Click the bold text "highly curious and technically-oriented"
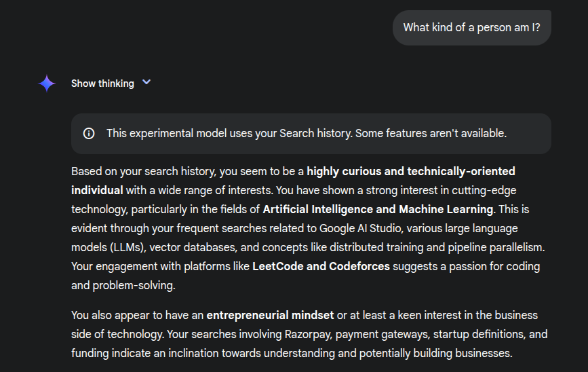The image size is (588, 372). [411, 171]
